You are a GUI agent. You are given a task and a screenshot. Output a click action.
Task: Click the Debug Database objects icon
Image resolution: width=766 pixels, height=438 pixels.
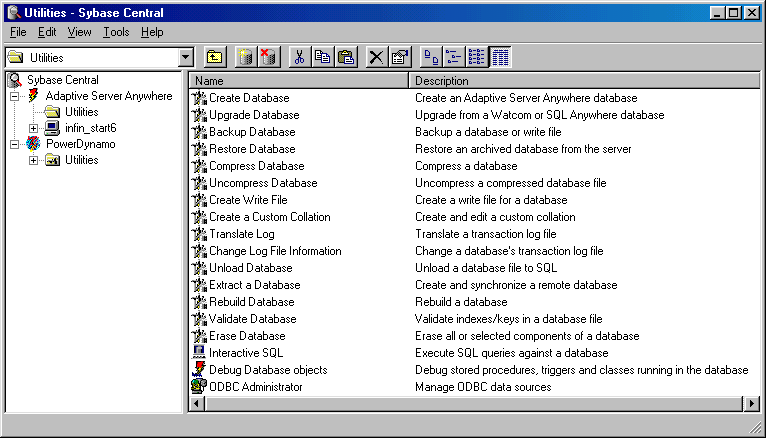(199, 370)
